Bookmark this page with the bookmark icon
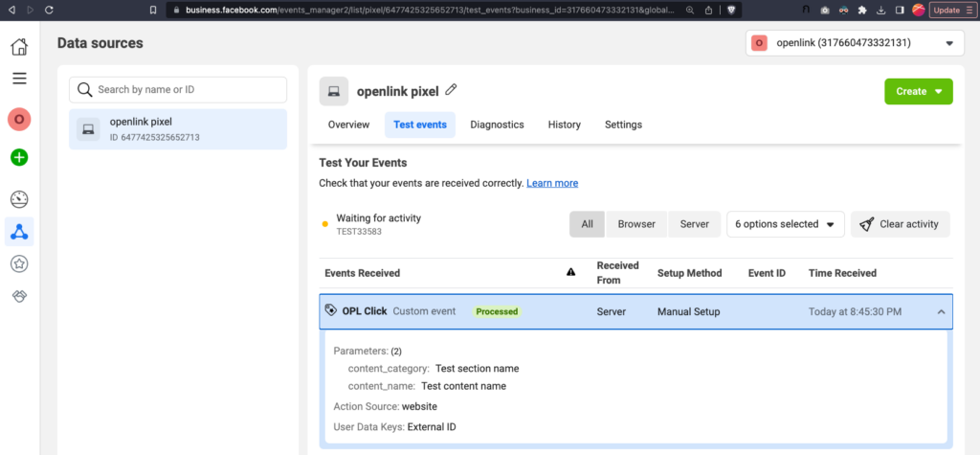The width and height of the screenshot is (980, 455). click(x=153, y=10)
